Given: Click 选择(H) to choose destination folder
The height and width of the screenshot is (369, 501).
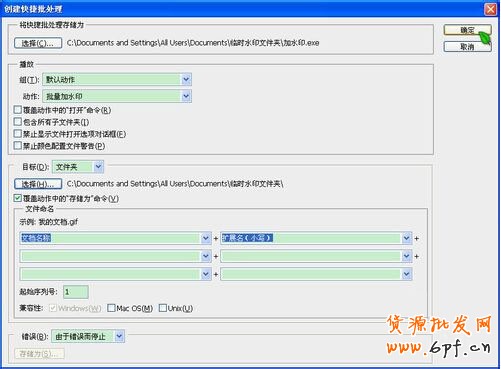Looking at the screenshot, I should [38, 184].
